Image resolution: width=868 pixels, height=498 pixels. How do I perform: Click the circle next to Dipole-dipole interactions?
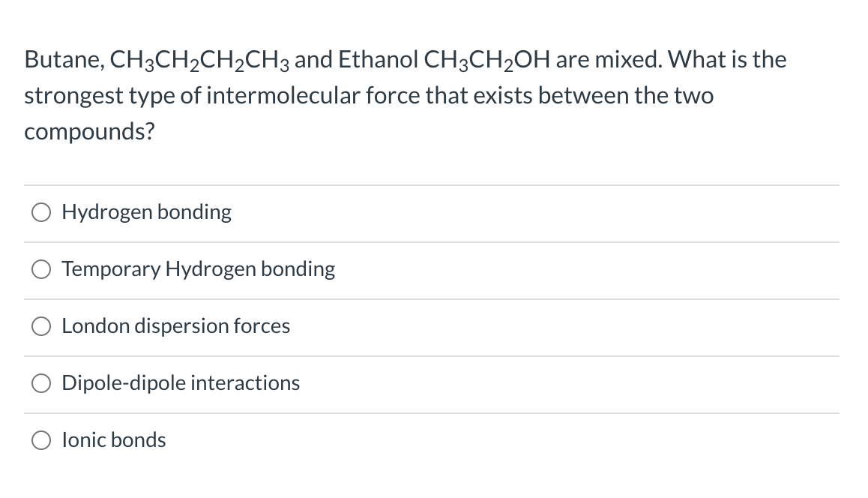tap(41, 383)
